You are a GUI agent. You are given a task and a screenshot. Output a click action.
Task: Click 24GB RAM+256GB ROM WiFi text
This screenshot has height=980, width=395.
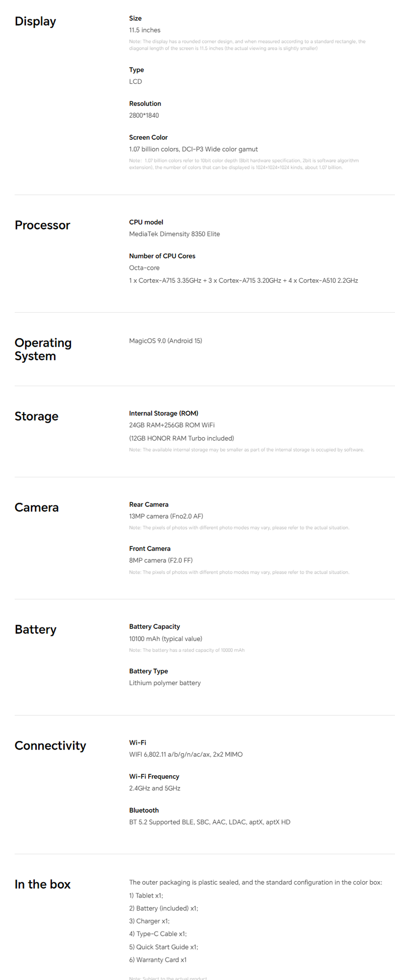pyautogui.click(x=172, y=425)
